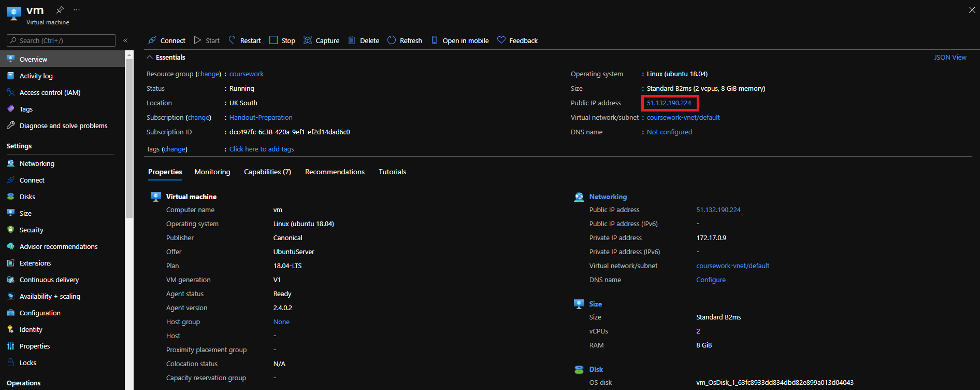980x390 pixels.
Task: Open Handout-Preparation subscription link
Action: click(261, 118)
